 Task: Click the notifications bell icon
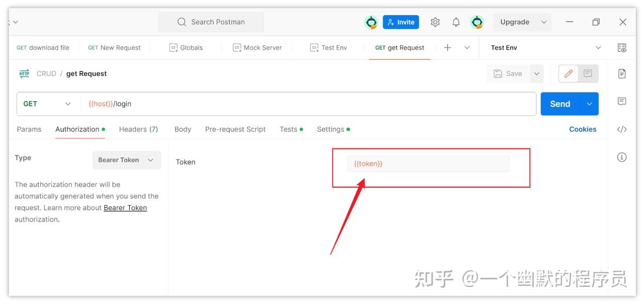(456, 22)
